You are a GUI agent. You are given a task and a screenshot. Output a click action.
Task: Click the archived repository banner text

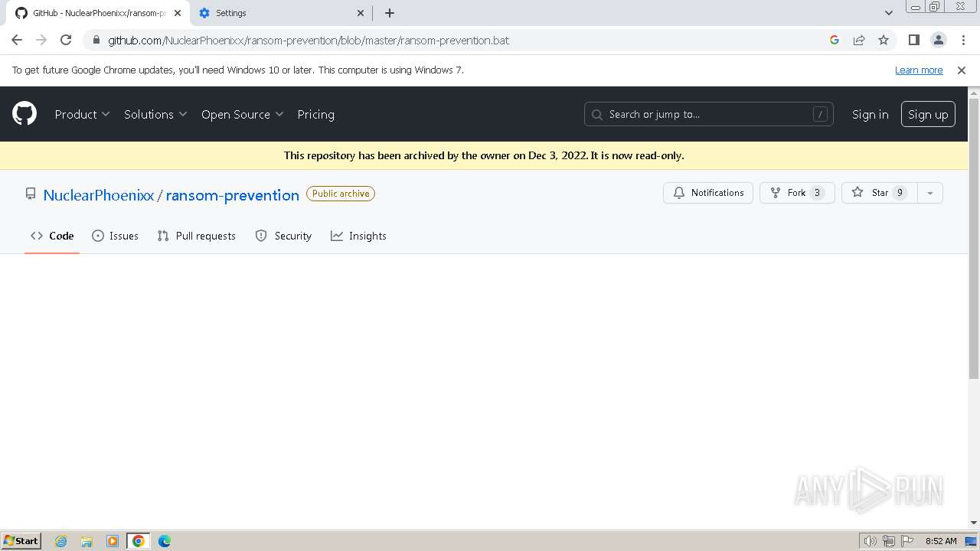[x=484, y=155]
